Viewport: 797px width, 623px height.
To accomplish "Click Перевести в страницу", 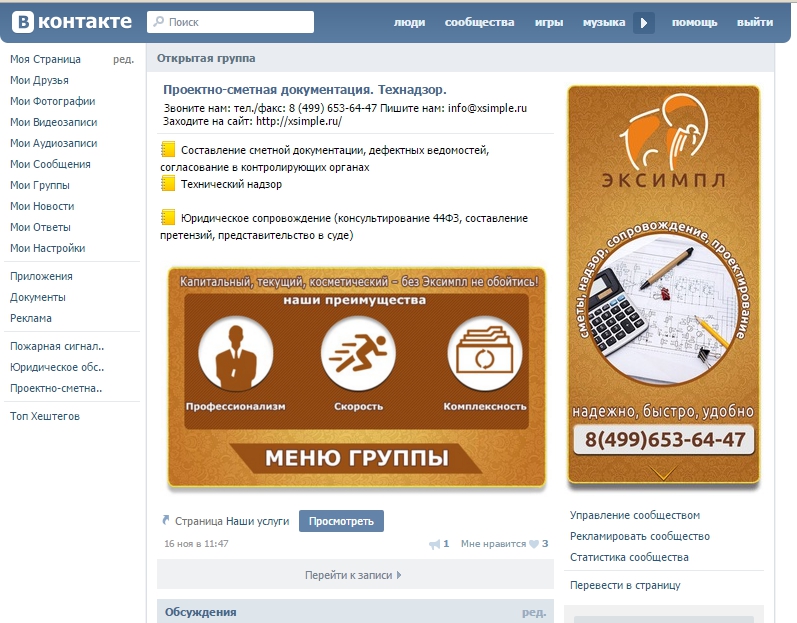I will [625, 585].
